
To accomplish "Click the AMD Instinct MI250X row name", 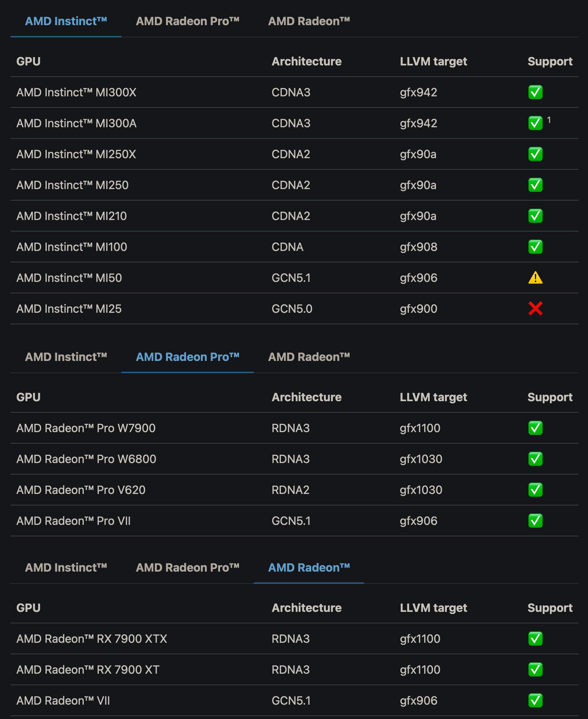I will (x=76, y=154).
